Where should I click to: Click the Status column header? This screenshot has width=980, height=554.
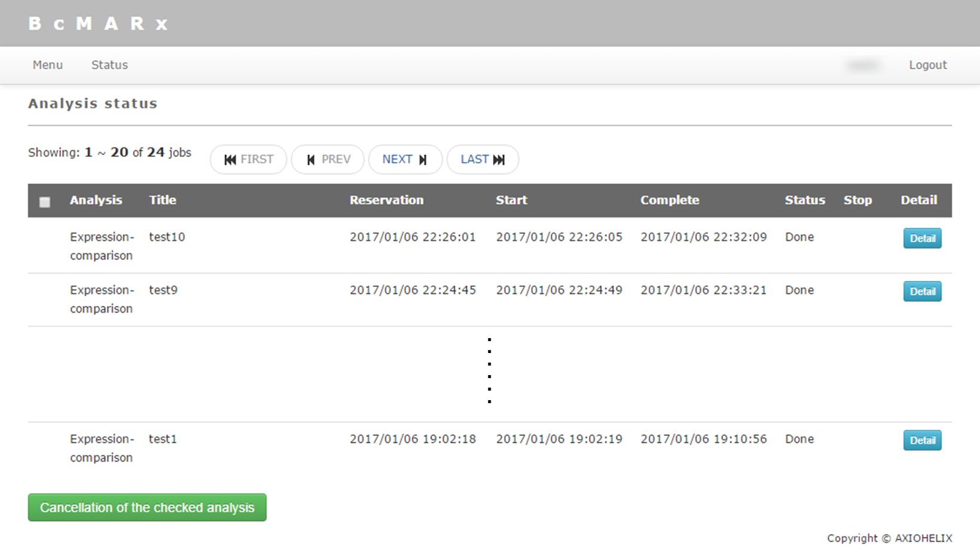(805, 200)
